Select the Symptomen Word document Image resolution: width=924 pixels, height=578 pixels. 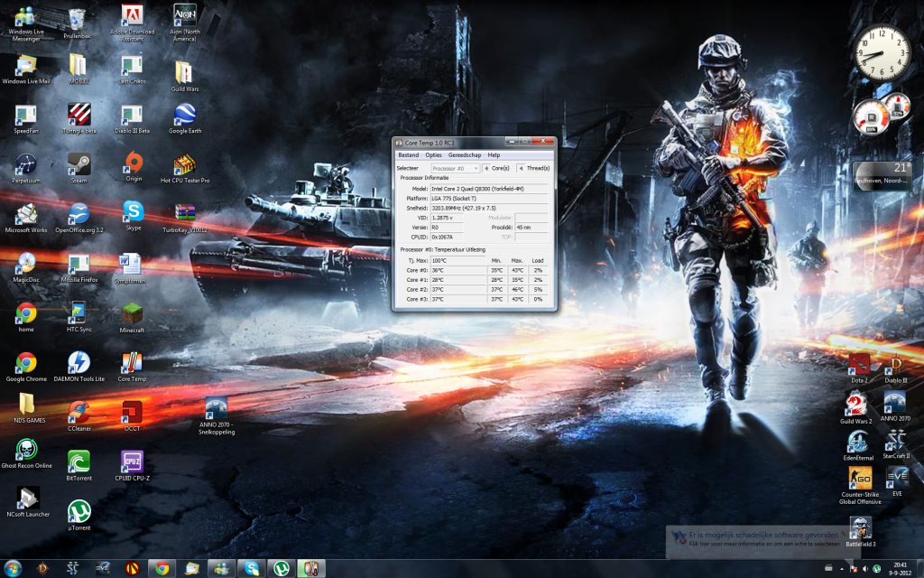[x=130, y=269]
